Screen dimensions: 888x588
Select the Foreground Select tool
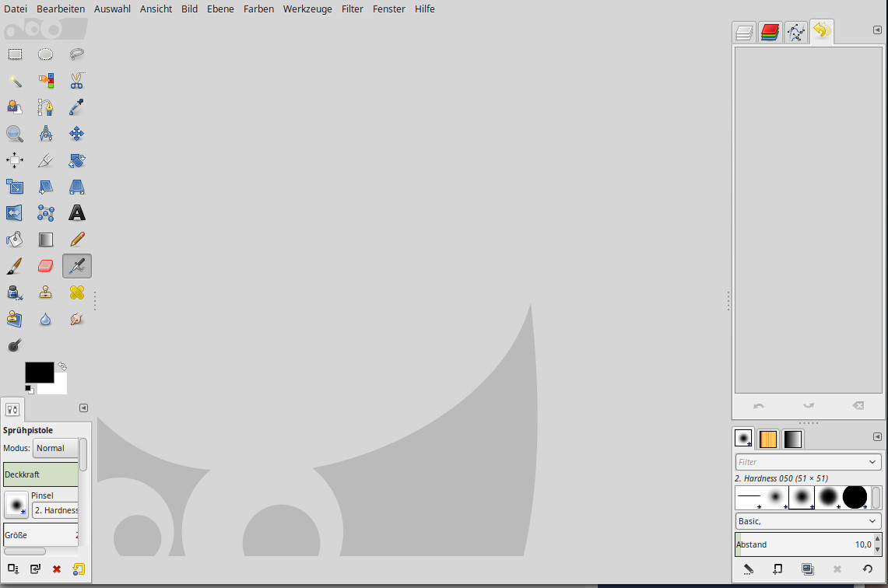[15, 107]
